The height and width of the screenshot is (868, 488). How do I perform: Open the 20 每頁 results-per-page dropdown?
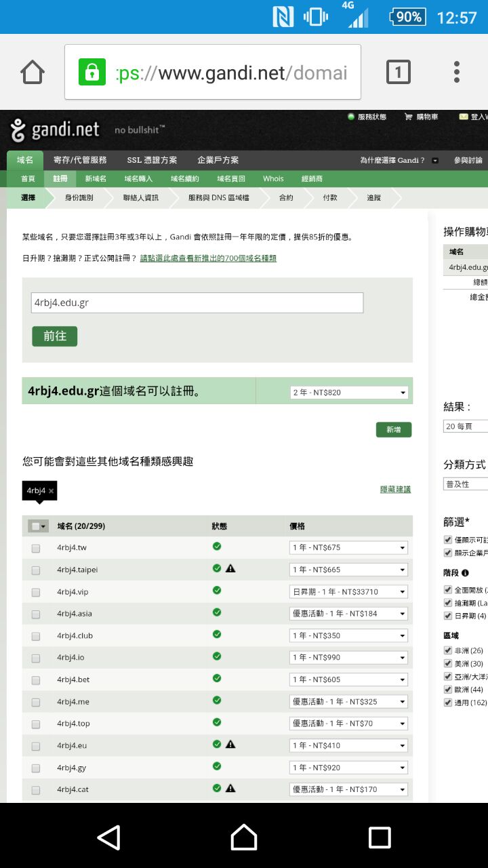[466, 427]
